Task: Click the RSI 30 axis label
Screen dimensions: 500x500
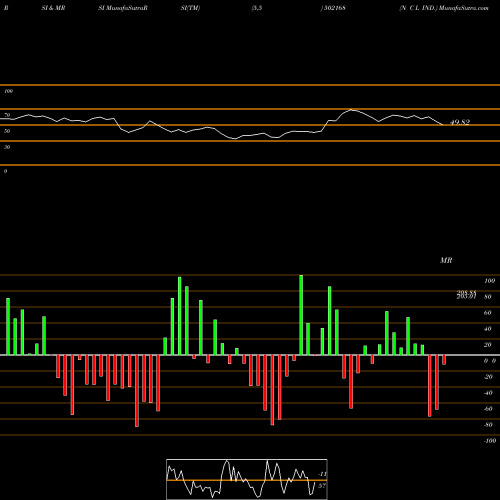Action: 7,147
